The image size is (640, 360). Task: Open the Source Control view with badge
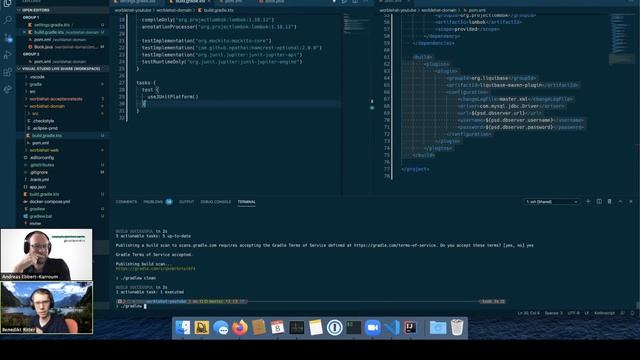coord(7,38)
